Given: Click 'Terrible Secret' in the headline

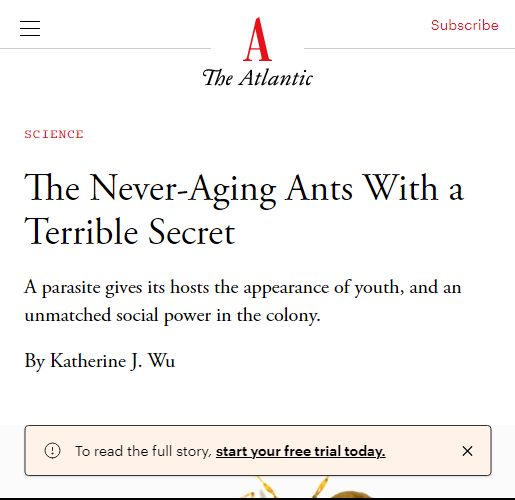Looking at the screenshot, I should [130, 232].
